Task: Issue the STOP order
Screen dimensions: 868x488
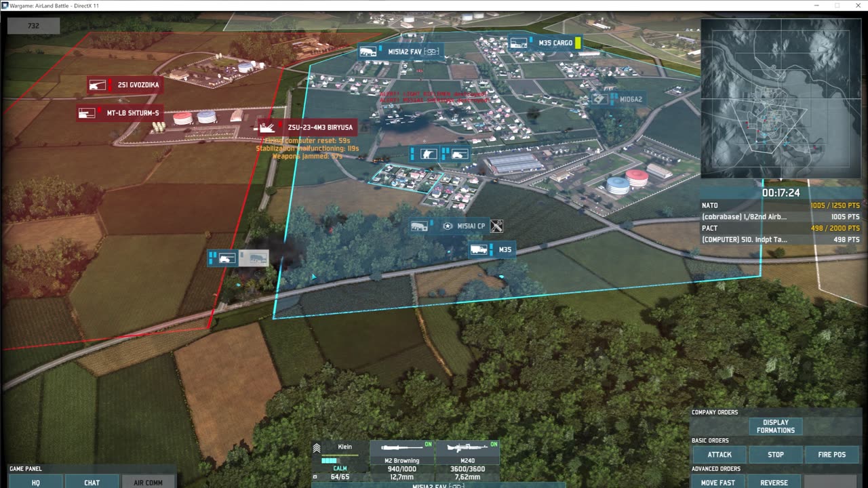Action: pyautogui.click(x=776, y=454)
